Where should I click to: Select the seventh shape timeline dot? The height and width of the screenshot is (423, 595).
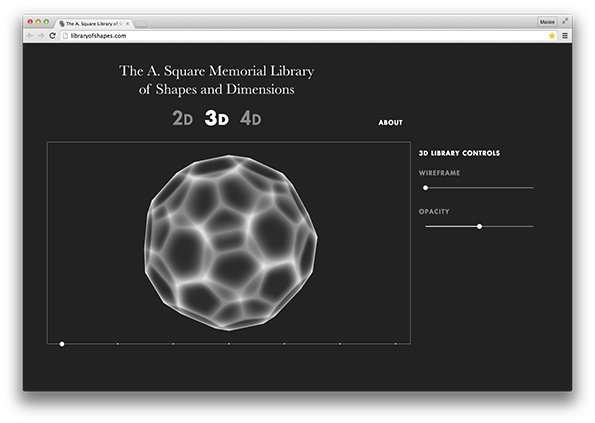click(x=395, y=344)
